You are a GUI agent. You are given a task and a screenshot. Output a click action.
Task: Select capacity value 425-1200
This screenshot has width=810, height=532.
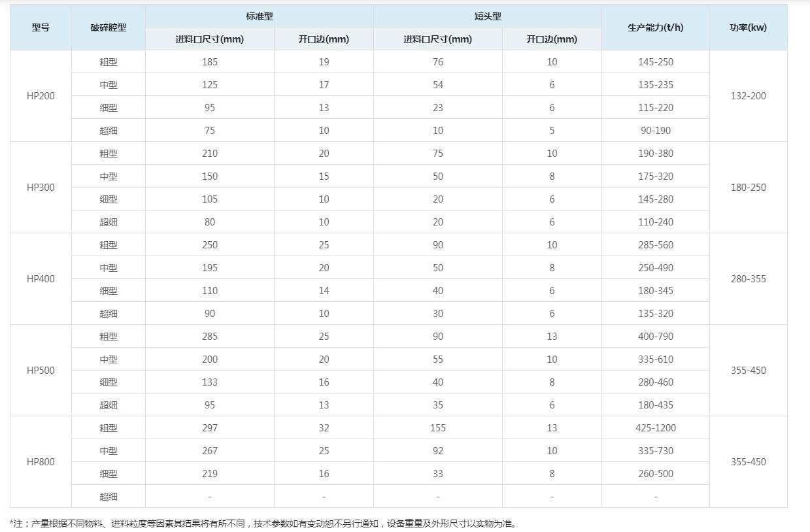(656, 428)
